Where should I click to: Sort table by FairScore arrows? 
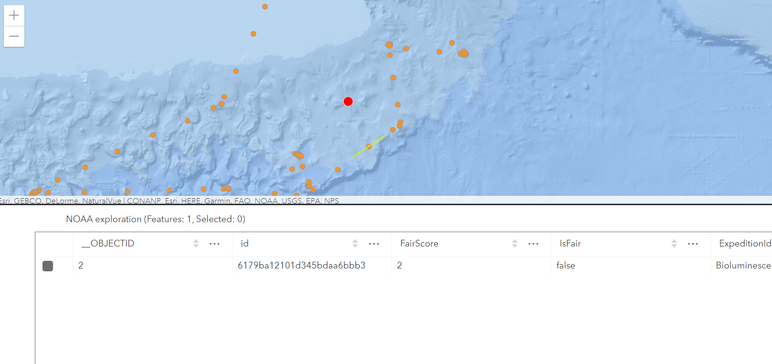point(515,244)
